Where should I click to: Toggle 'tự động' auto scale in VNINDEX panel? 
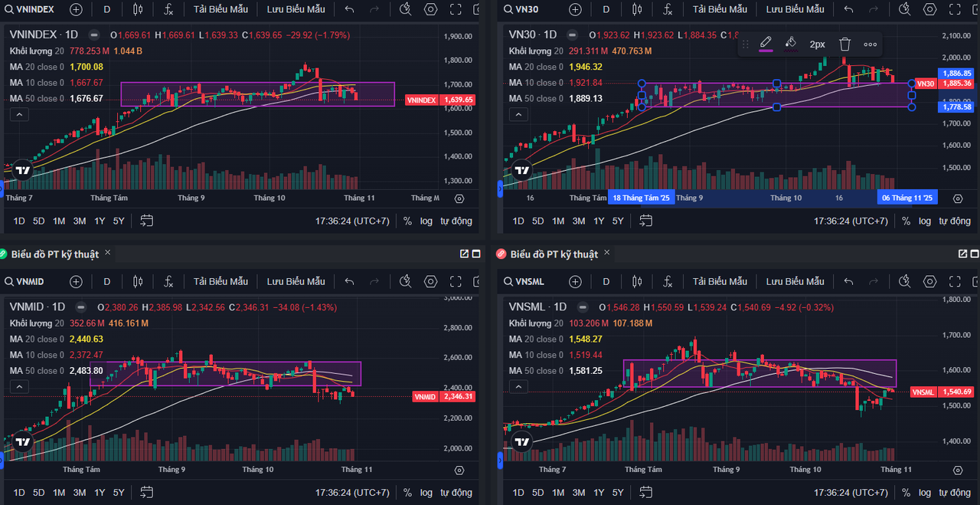[x=456, y=221]
